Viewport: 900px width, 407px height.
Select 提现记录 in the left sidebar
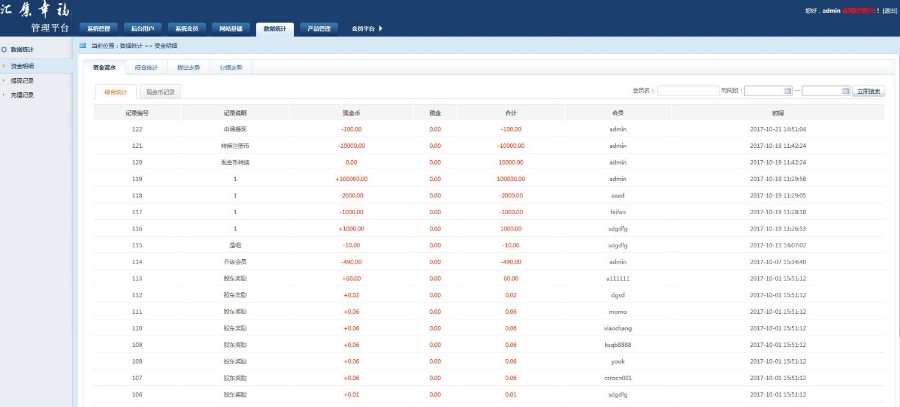[x=22, y=81]
